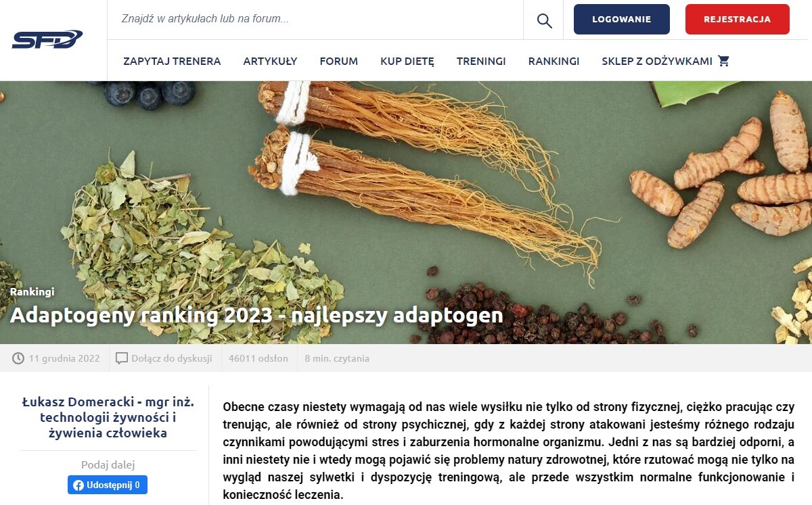Viewport: 812px width, 505px height.
Task: Go to Artykuły section
Action: pos(270,61)
